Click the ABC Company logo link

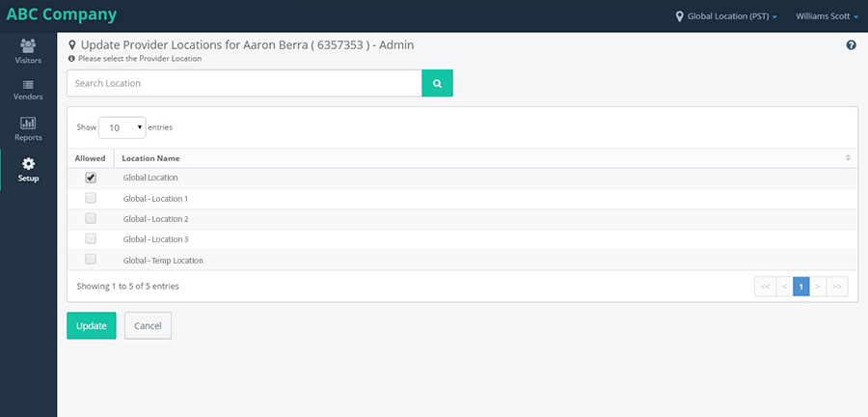tap(62, 14)
